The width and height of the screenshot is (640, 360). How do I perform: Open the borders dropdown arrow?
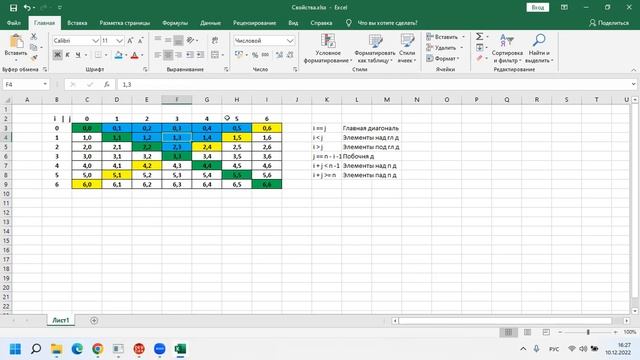(x=106, y=55)
